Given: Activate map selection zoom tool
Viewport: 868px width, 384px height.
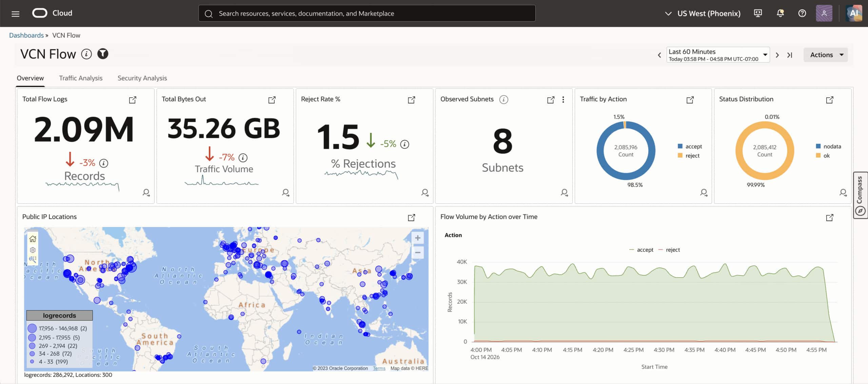Looking at the screenshot, I should point(33,260).
